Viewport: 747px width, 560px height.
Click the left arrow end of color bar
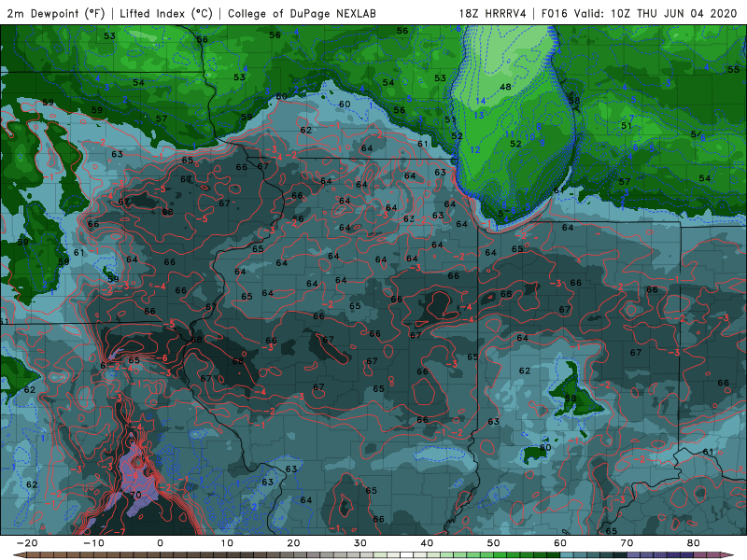coord(18,555)
